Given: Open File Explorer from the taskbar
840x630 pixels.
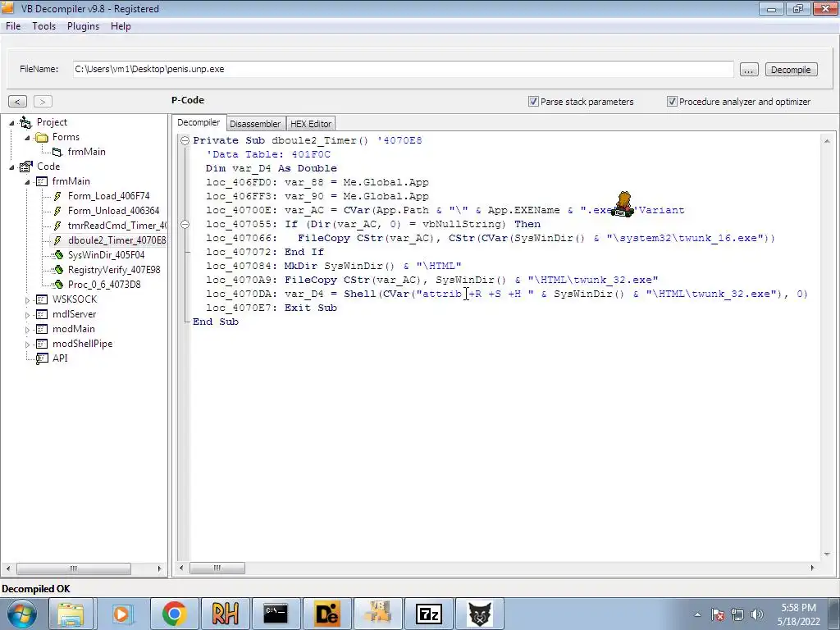Looking at the screenshot, I should [71, 614].
